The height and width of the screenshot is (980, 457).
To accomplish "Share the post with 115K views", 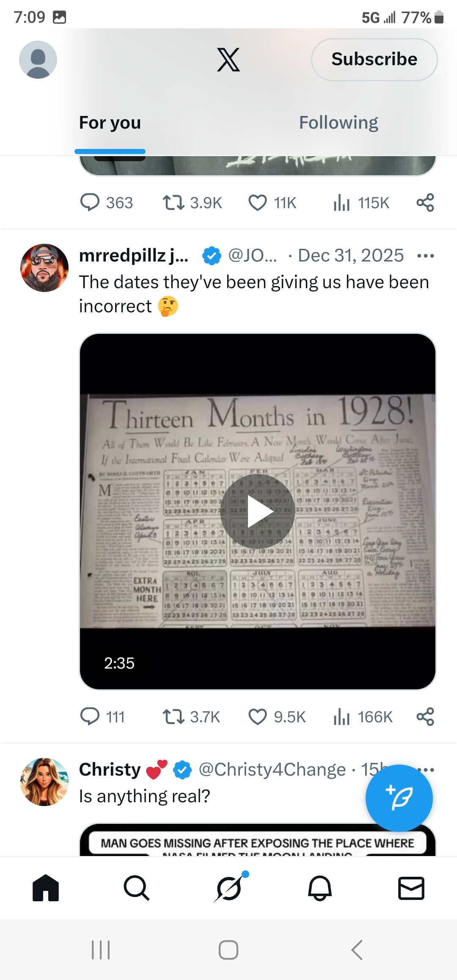I will (x=425, y=203).
